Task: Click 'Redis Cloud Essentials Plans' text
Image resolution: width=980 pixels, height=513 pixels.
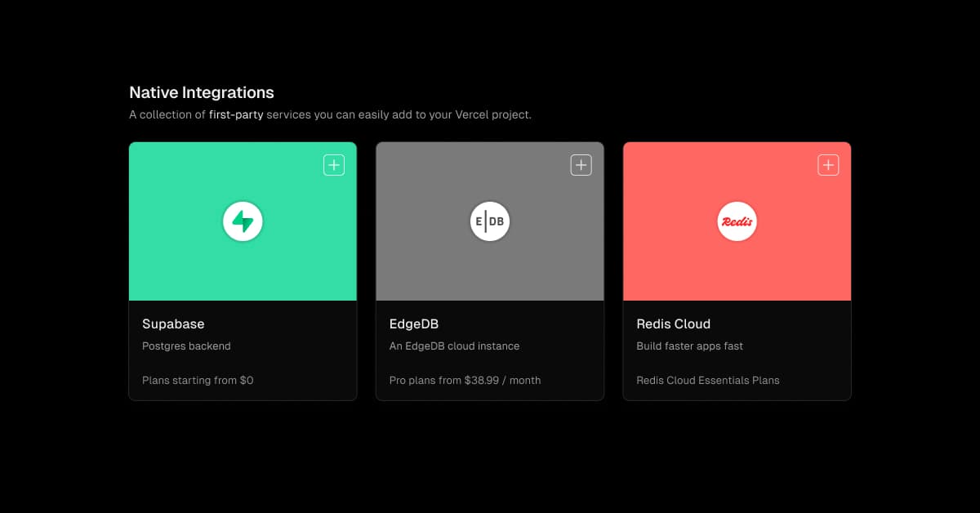Action: coord(707,380)
